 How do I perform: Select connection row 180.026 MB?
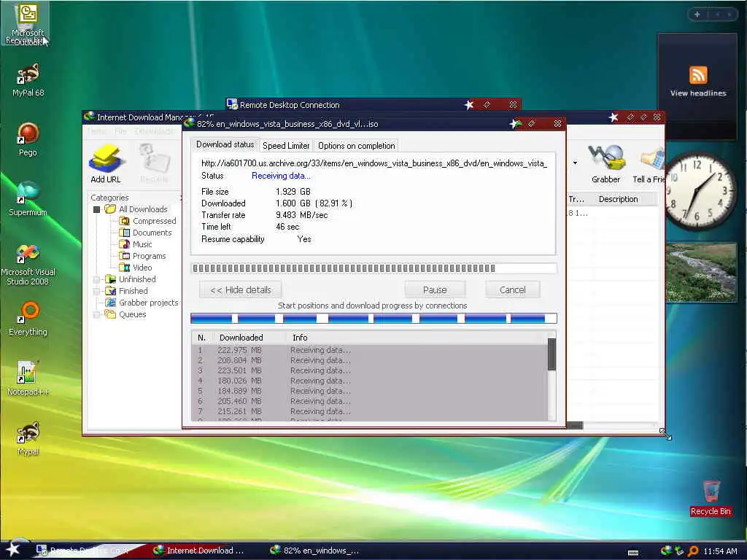click(370, 381)
